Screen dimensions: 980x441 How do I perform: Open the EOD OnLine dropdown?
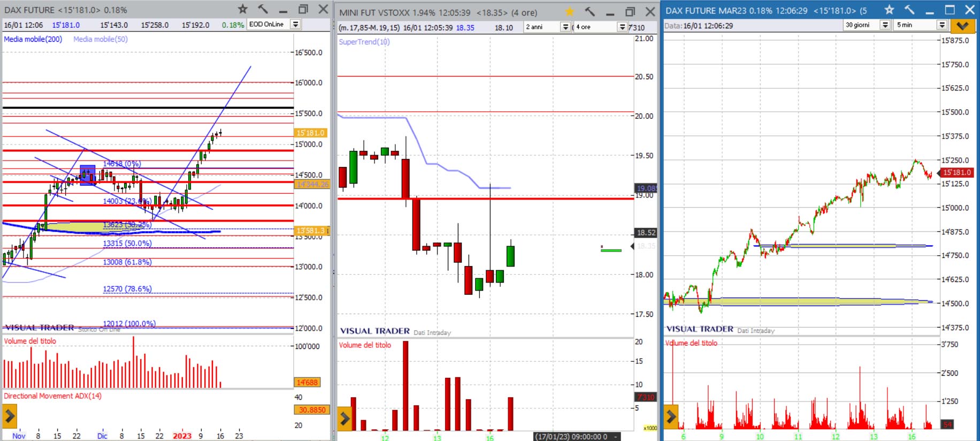[295, 24]
